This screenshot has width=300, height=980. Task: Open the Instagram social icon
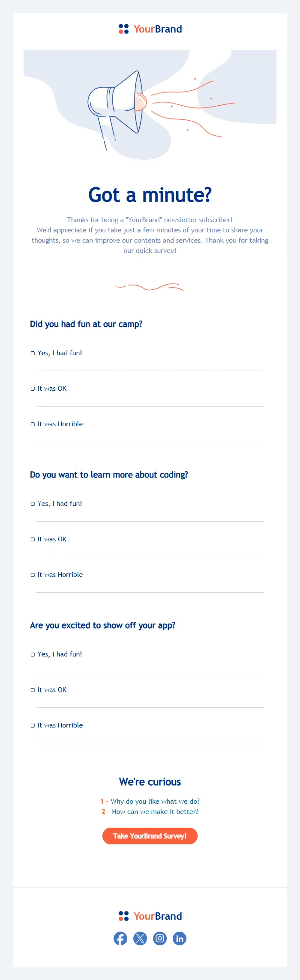click(x=160, y=938)
